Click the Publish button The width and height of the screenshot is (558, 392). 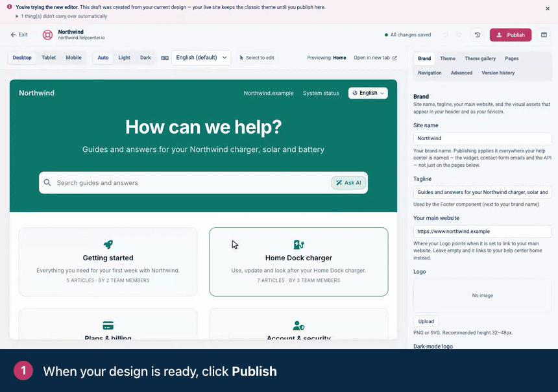click(511, 35)
